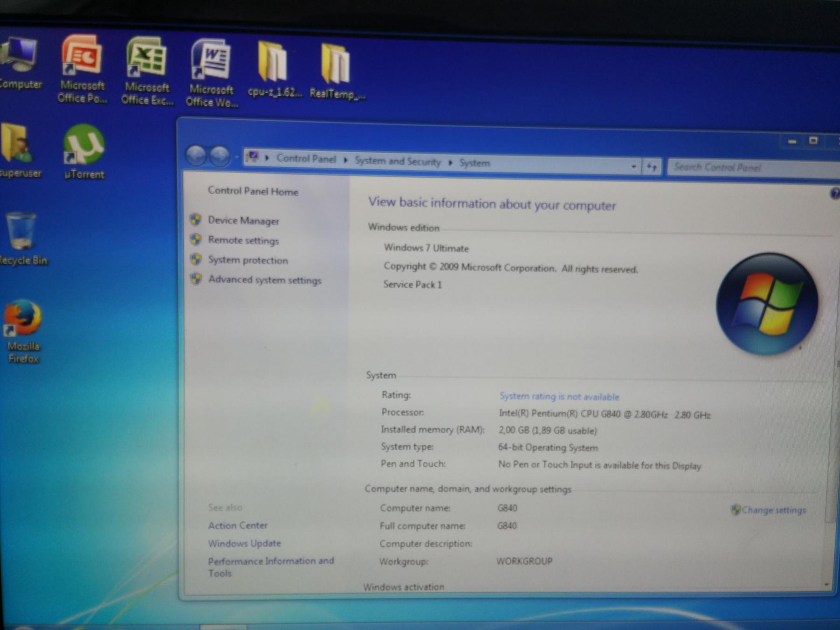Image resolution: width=840 pixels, height=630 pixels.
Task: Open Performance Information and Tools link
Action: tap(271, 567)
